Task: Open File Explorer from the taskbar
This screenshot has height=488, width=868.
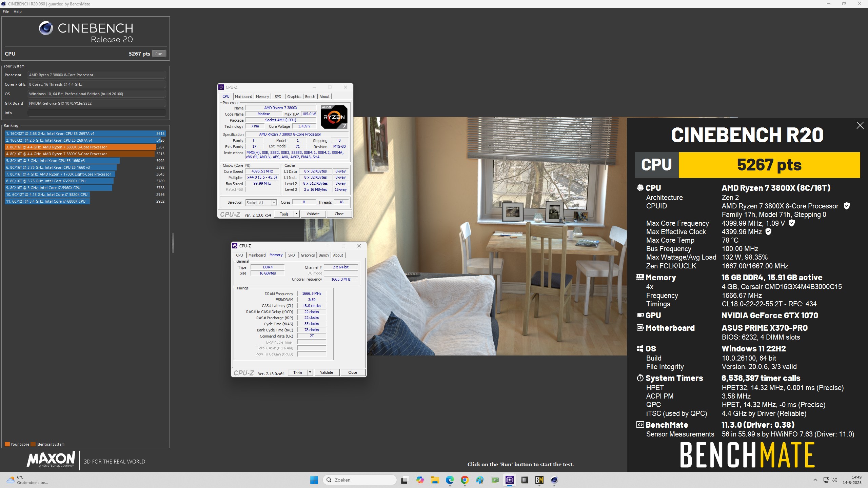Action: [x=435, y=480]
